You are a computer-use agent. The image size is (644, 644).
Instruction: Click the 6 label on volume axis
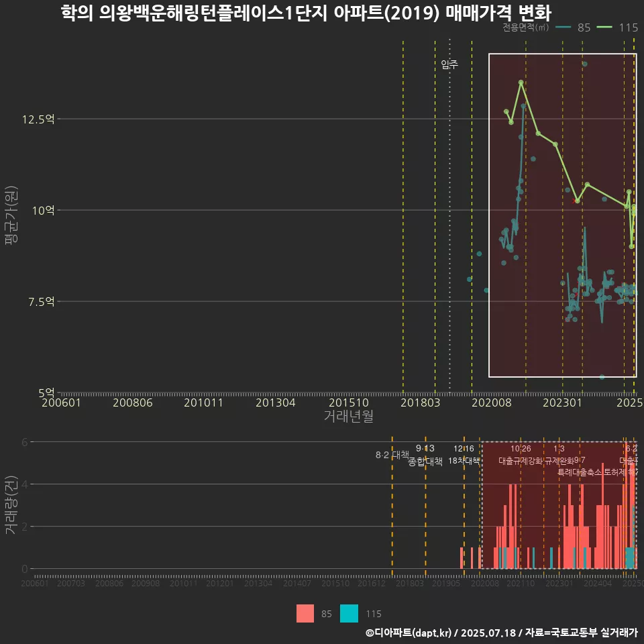[x=25, y=442]
